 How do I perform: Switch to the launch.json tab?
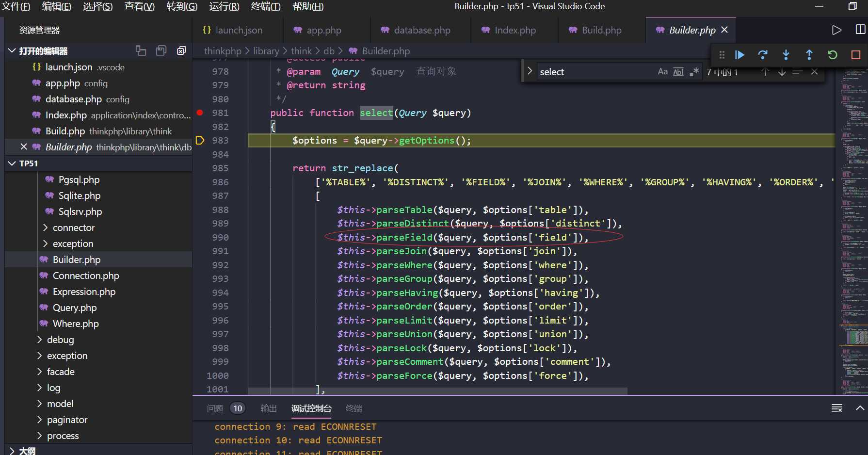pyautogui.click(x=238, y=30)
